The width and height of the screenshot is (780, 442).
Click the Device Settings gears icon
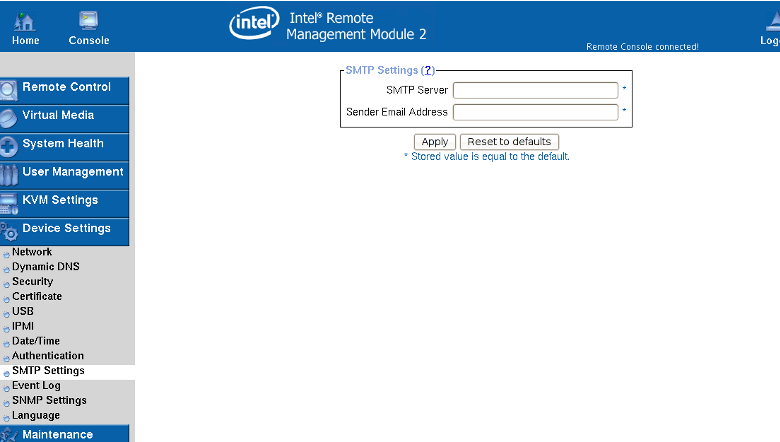[8, 232]
